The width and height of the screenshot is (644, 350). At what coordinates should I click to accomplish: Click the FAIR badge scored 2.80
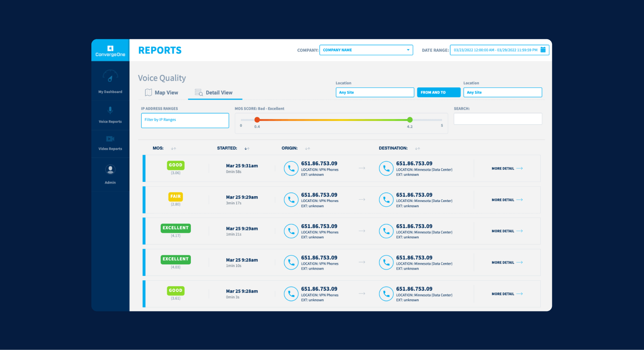coord(176,196)
